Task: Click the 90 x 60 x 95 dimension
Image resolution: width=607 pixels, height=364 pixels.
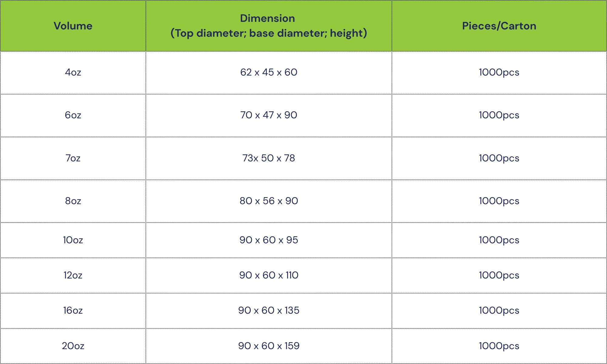Action: click(x=269, y=240)
